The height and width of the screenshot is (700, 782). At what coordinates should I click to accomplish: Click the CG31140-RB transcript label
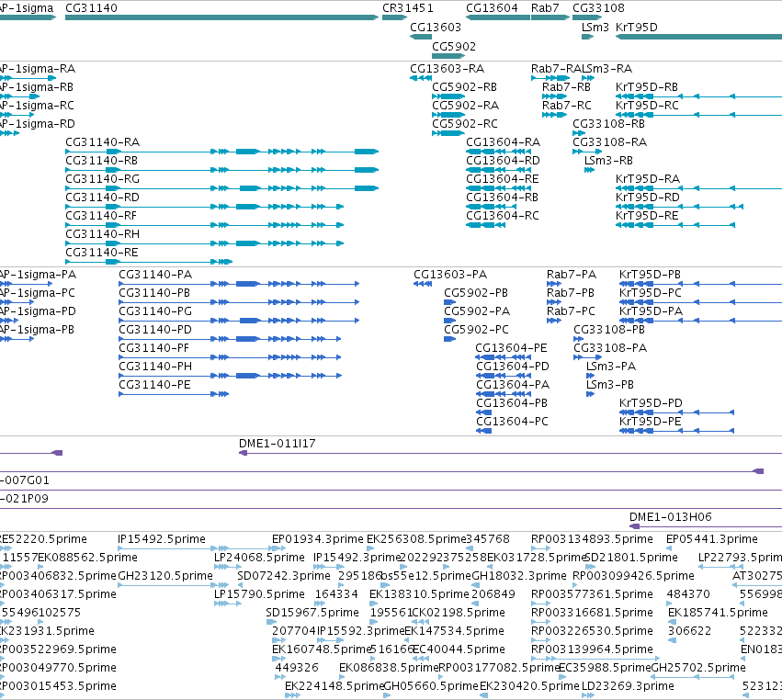pos(101,161)
